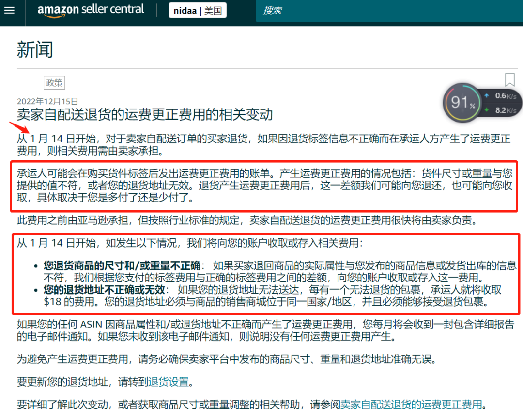The width and height of the screenshot is (523, 420).
Task: Click the bold text 您的退货地址不正确或无效
Action: click(105, 290)
